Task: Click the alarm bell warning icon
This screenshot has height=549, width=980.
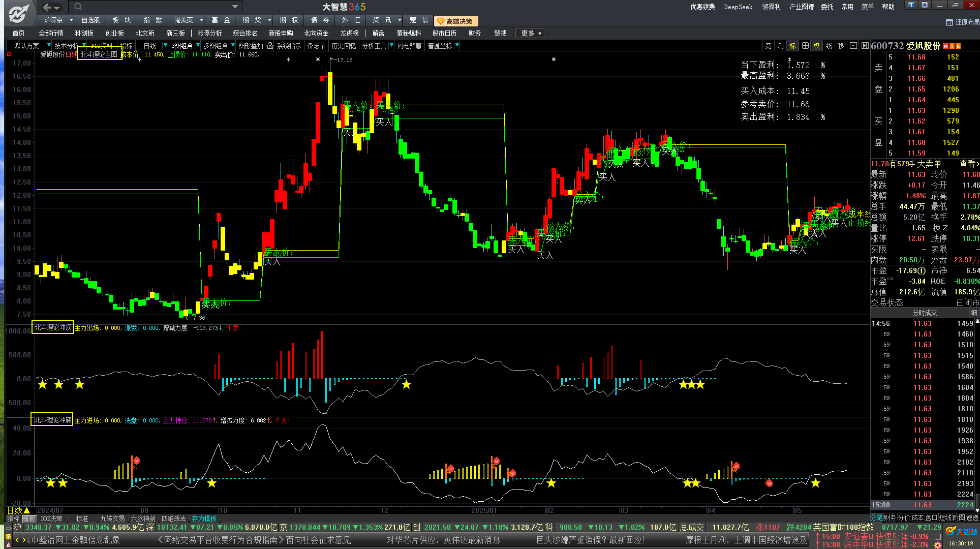Action: point(8,544)
